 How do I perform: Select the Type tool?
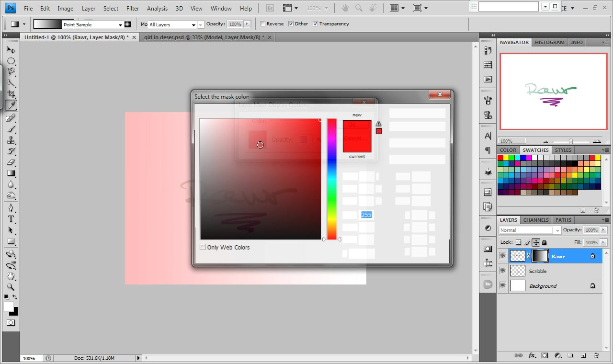(11, 219)
